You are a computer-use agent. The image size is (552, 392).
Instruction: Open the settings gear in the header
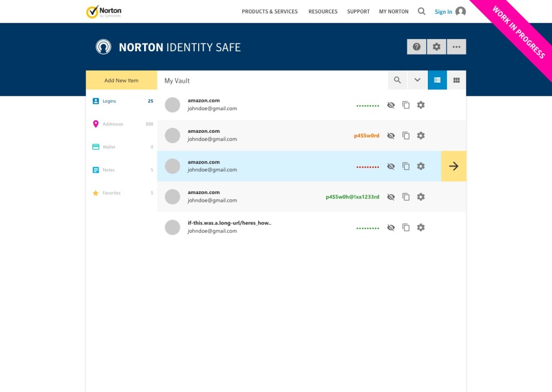[x=437, y=47]
